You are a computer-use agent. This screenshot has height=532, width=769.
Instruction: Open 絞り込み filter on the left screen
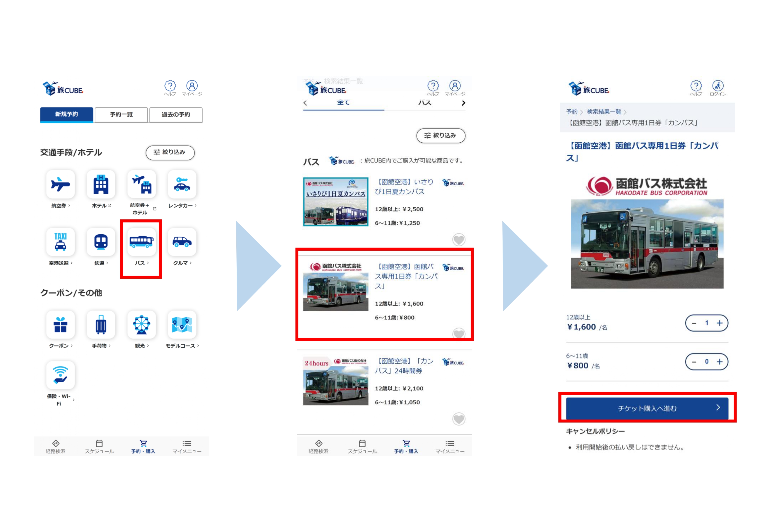click(170, 153)
